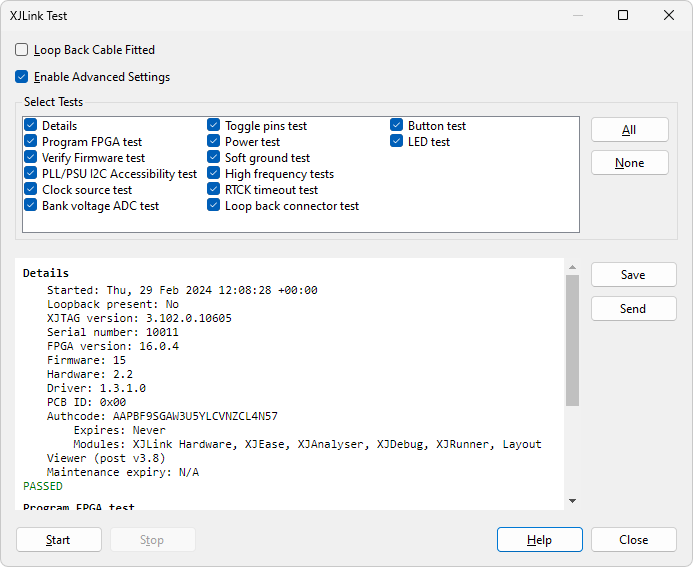
Task: Uncheck Toggle pins test option
Action: click(x=214, y=126)
